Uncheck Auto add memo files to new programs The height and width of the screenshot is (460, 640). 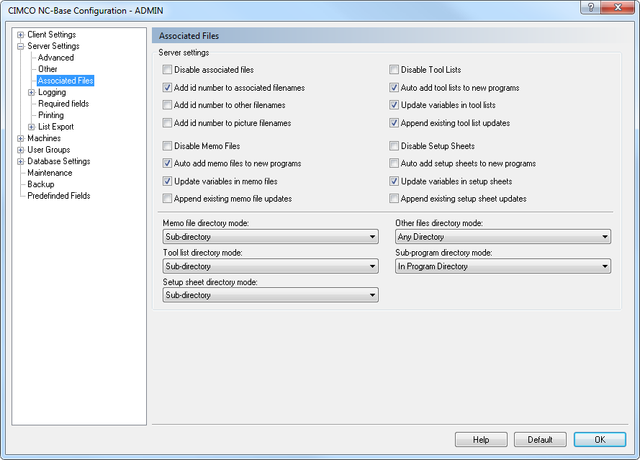coord(167,164)
